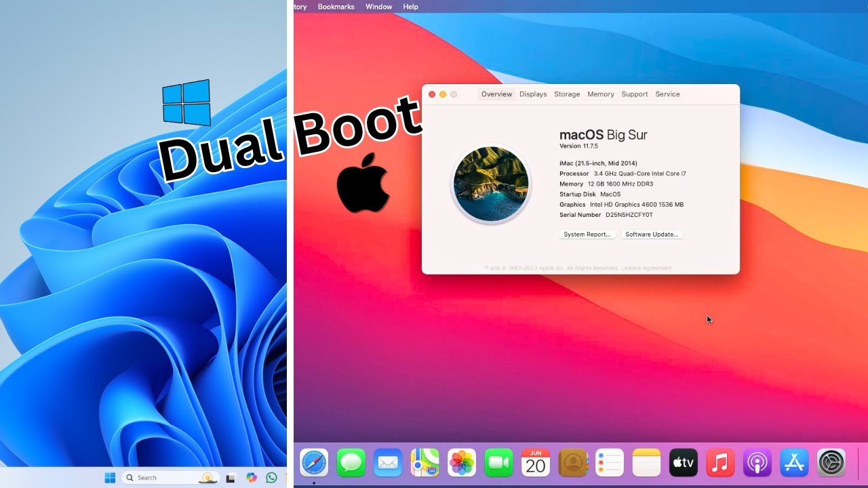Click "3.4 GHz Quad-Core Intel Core i7" value
868x488 pixels.
coord(640,174)
